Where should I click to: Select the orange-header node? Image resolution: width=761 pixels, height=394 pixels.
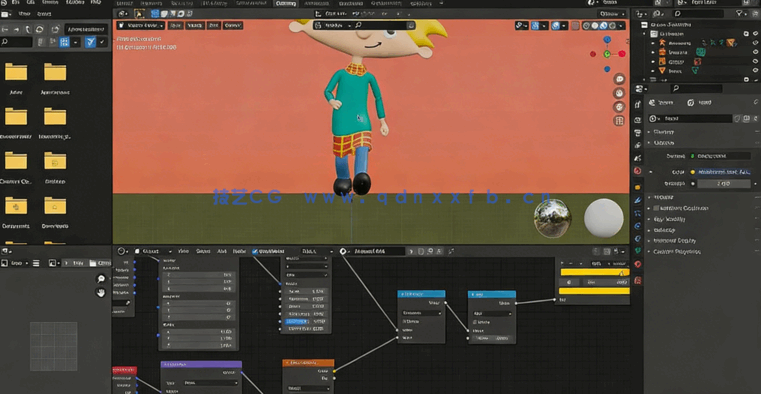pyautogui.click(x=308, y=363)
